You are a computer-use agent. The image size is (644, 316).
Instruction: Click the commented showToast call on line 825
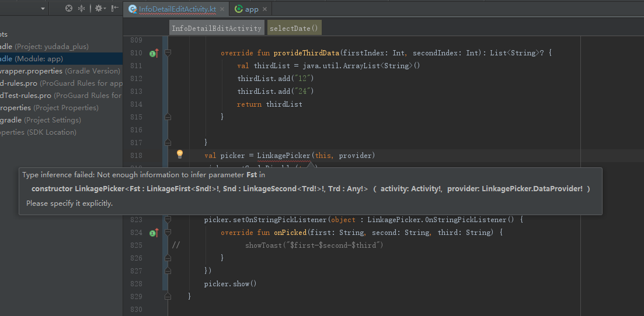(x=314, y=245)
